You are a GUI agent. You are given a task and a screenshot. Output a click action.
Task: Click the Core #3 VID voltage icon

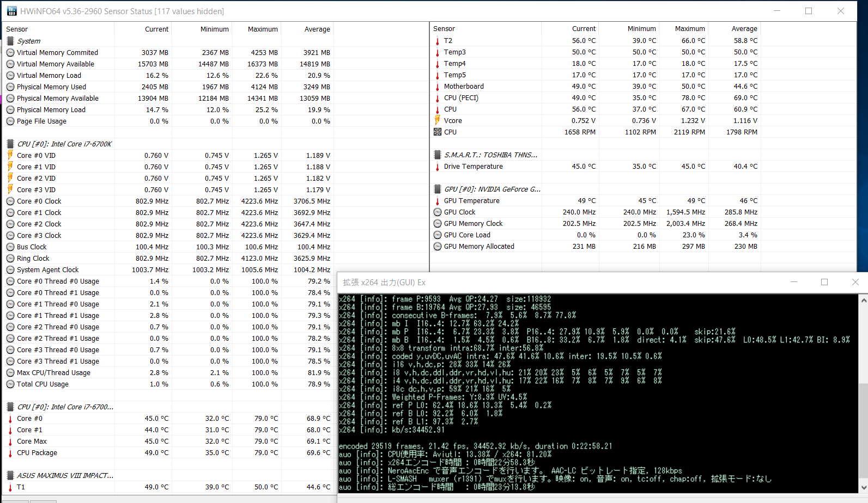click(10, 189)
